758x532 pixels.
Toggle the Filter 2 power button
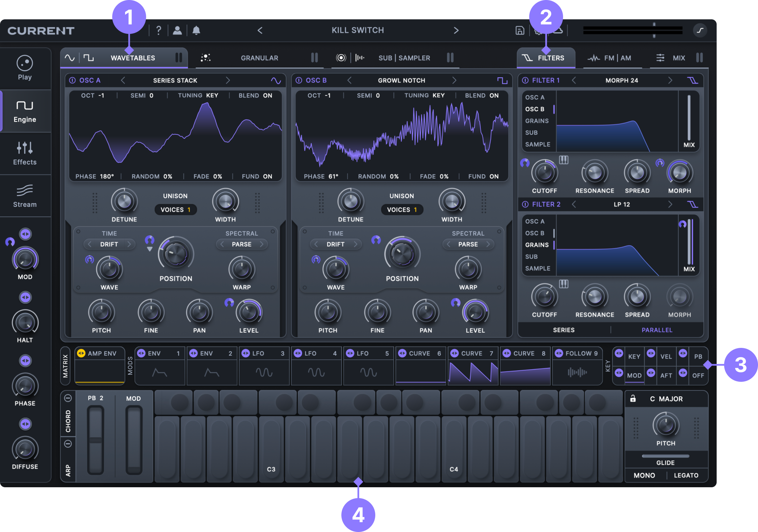[525, 204]
